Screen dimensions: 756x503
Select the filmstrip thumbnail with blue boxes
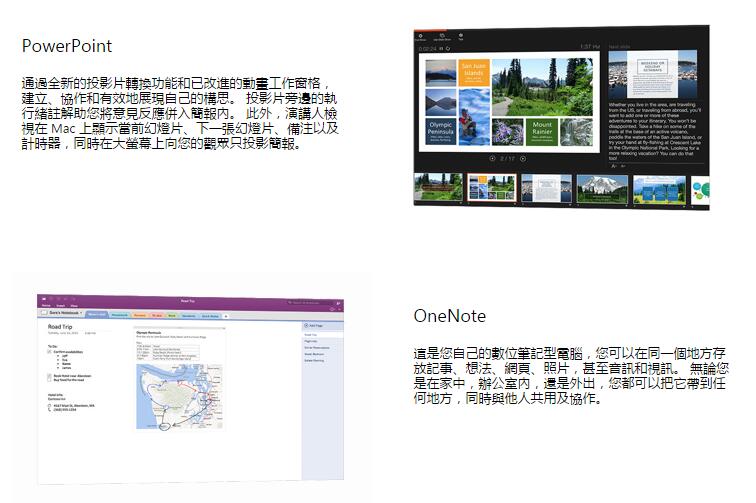pos(659,190)
